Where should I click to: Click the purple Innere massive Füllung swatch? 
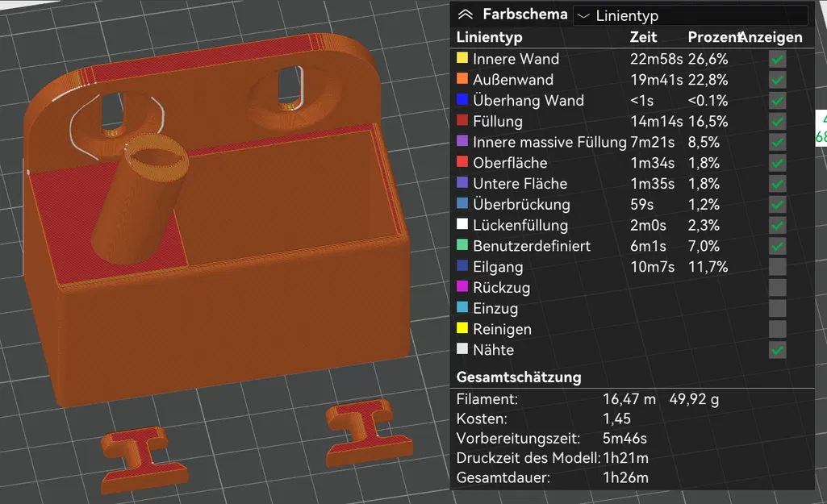pos(462,141)
